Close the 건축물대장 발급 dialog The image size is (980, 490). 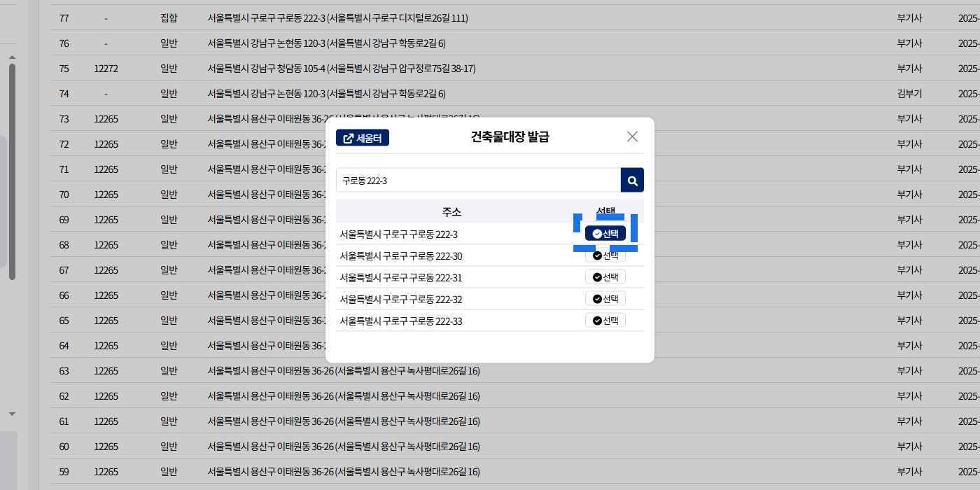point(632,137)
